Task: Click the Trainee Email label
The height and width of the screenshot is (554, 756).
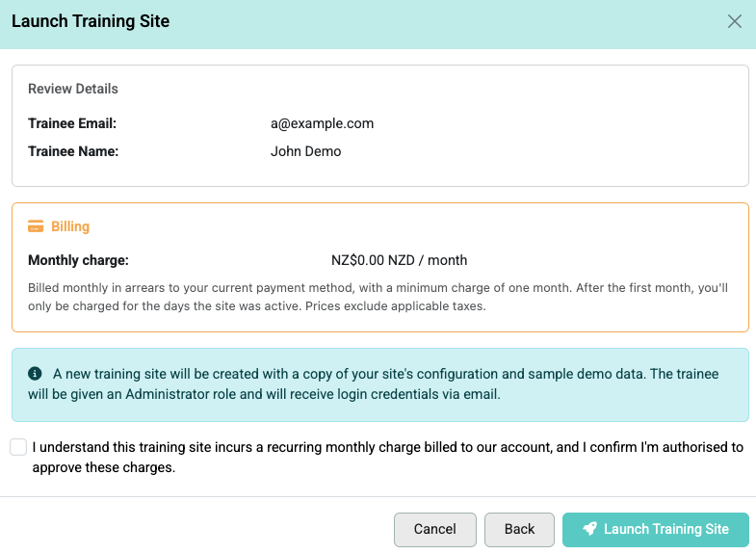Action: click(72, 123)
